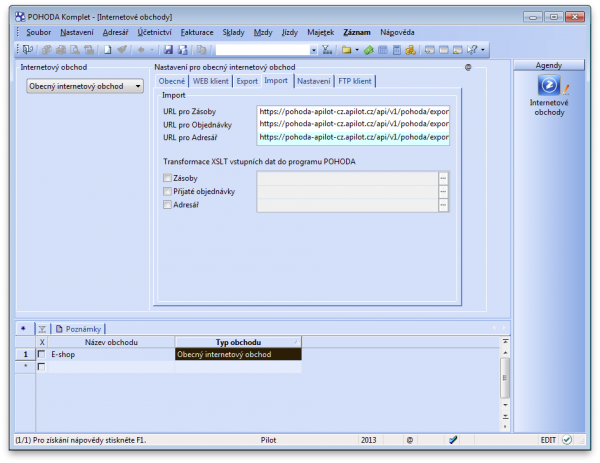Click the print icon in toolbar
The image size is (600, 463).
[61, 50]
